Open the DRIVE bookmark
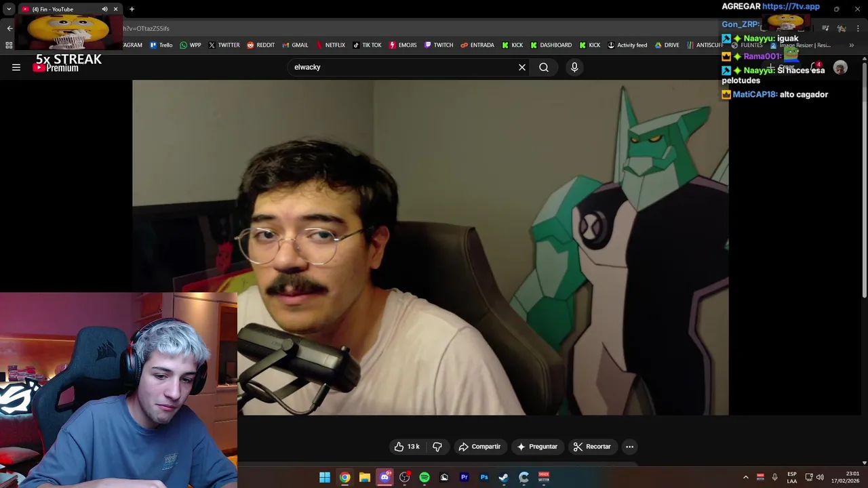This screenshot has width=868, height=488. click(667, 45)
